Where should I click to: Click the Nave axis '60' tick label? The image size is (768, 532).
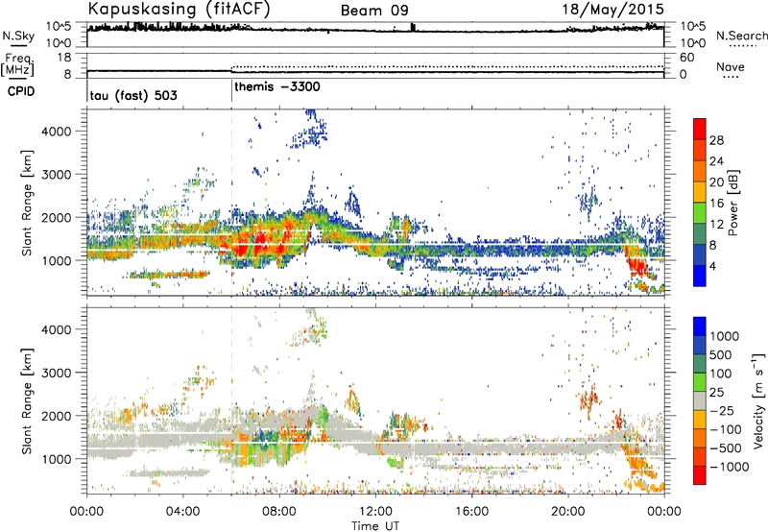686,58
